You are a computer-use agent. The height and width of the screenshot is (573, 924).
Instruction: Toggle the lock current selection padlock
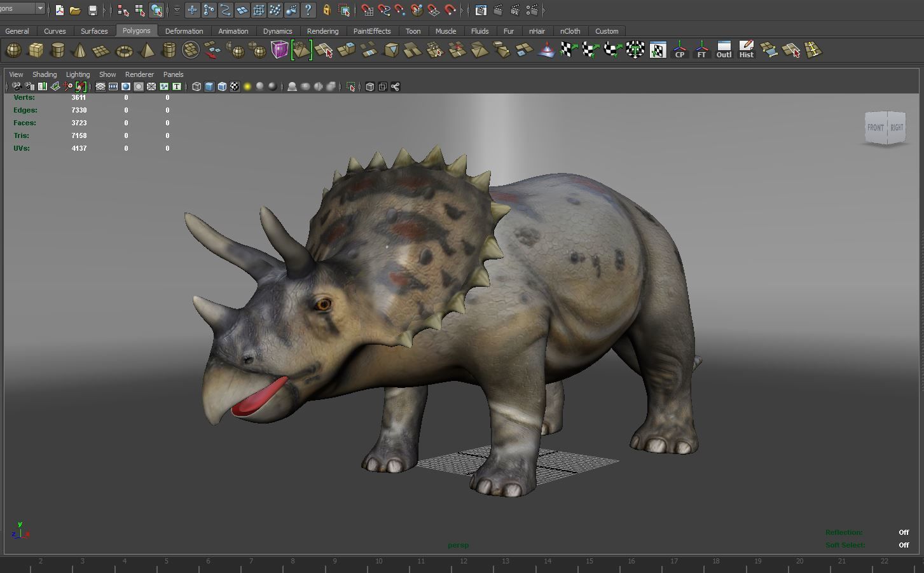326,10
